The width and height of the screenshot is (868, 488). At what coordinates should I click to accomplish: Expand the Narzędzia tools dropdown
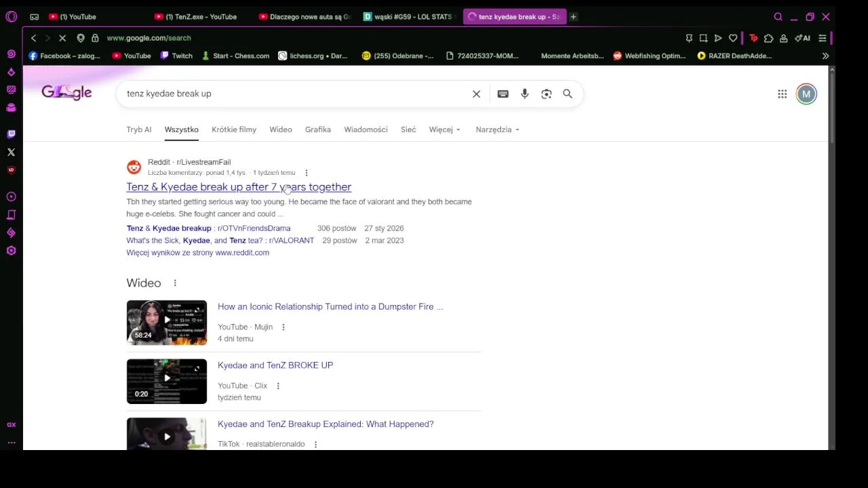click(497, 129)
